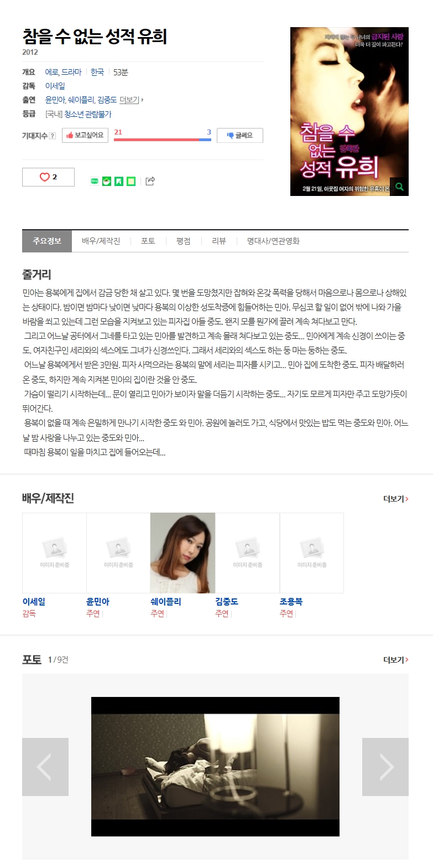Click the 보고싶어요 thumbs-up button
The width and height of the screenshot is (433, 868).
click(85, 135)
